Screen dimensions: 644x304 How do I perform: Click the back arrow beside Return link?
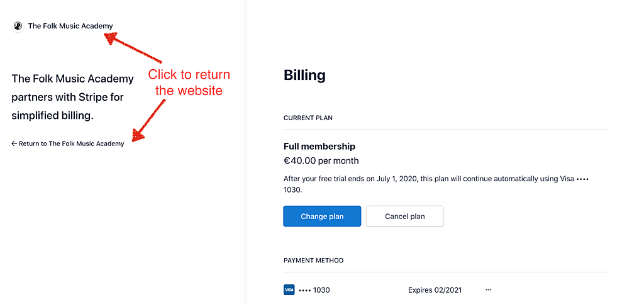(14, 144)
